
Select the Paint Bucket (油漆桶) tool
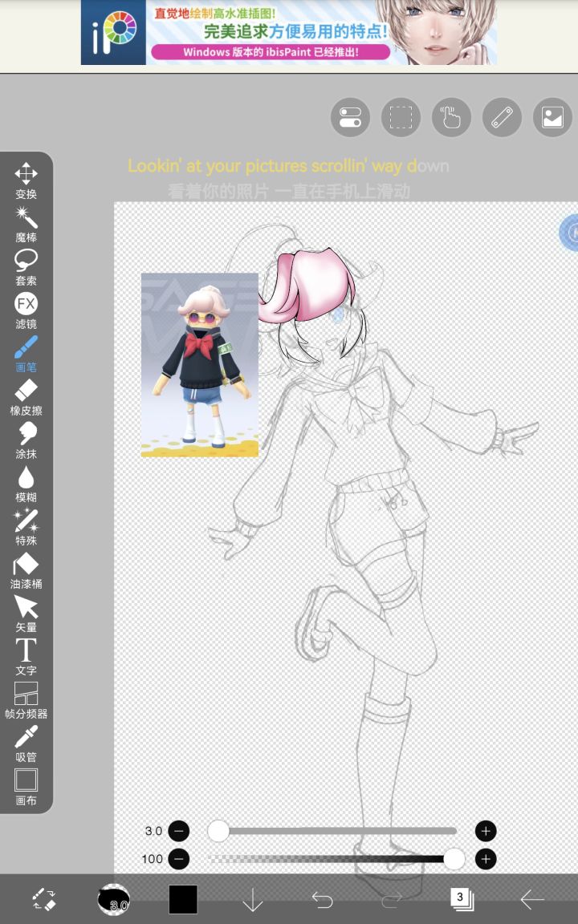click(x=26, y=571)
